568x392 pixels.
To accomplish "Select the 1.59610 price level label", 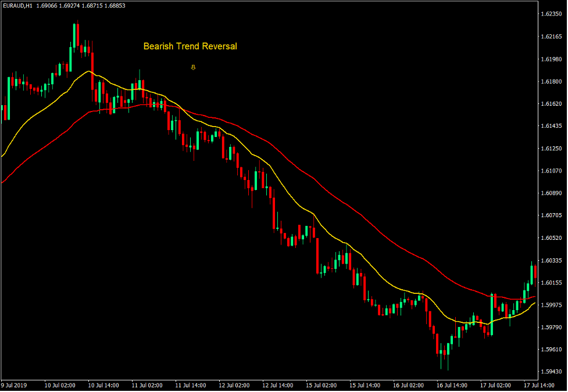I will [551, 350].
